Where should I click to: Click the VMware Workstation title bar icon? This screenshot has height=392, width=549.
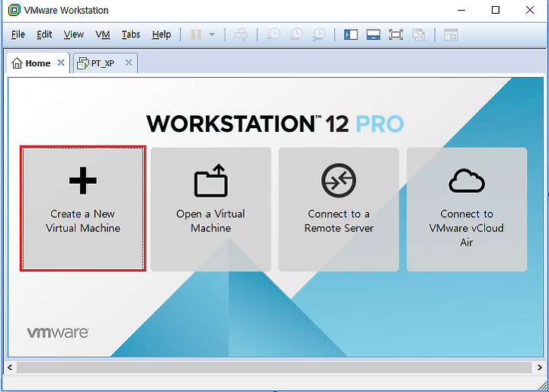(14, 10)
